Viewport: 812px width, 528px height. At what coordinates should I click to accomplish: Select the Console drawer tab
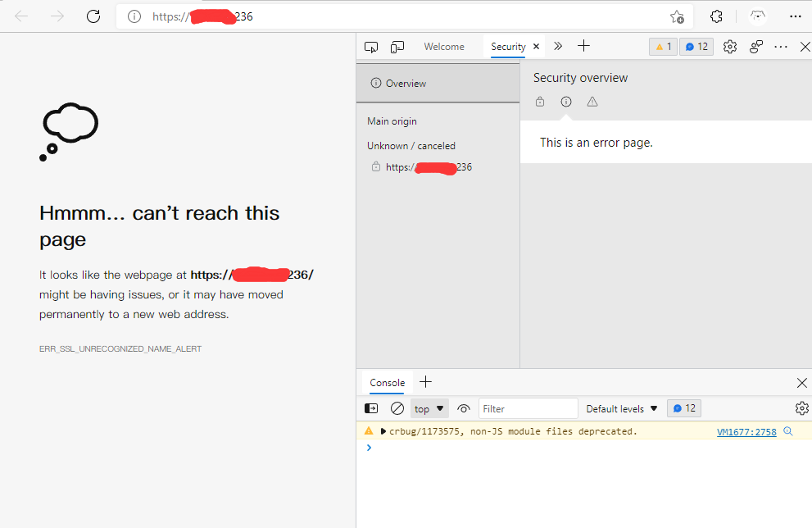point(387,383)
